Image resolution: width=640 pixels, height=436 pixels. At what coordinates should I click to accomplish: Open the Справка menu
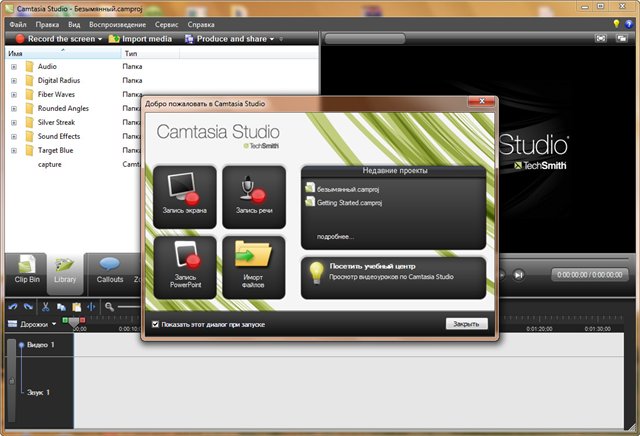[x=201, y=24]
